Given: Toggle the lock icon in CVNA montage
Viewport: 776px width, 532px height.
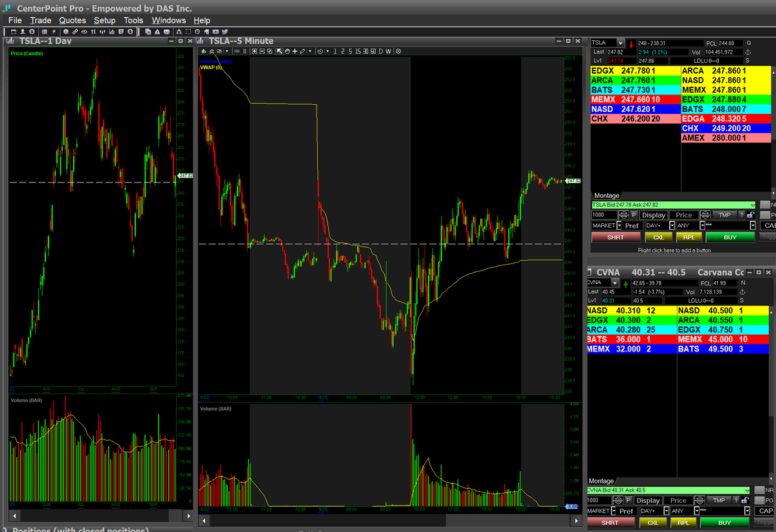Looking at the screenshot, I should 745,500.
